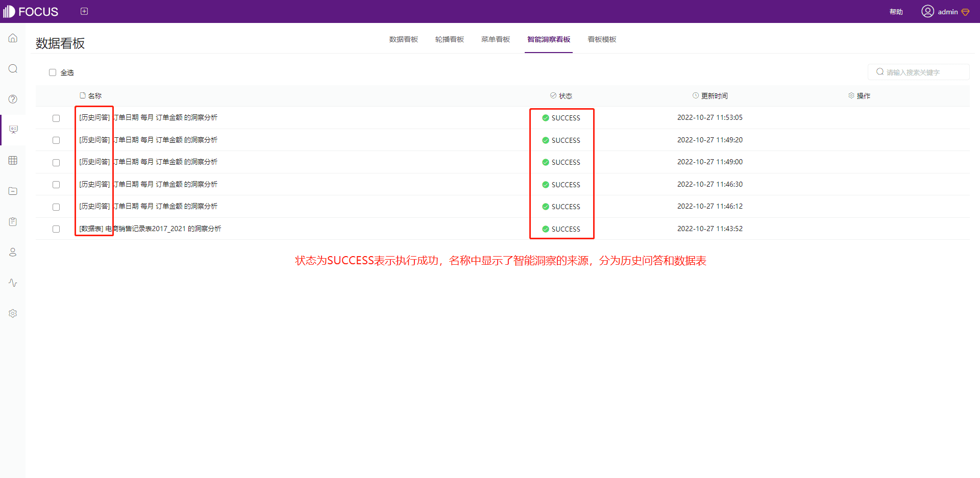Click the plus icon beside FOCUS logo
The width and height of the screenshot is (980, 478).
84,11
